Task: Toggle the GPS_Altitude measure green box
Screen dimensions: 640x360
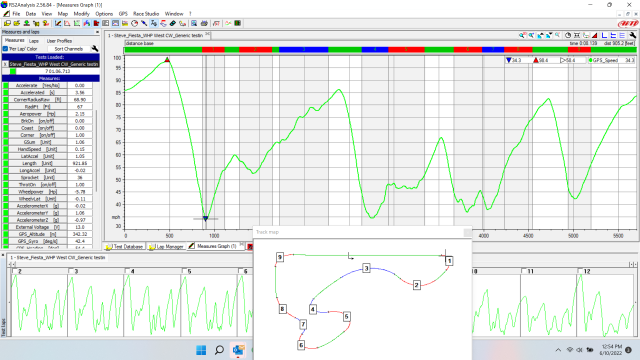Action: point(6,234)
